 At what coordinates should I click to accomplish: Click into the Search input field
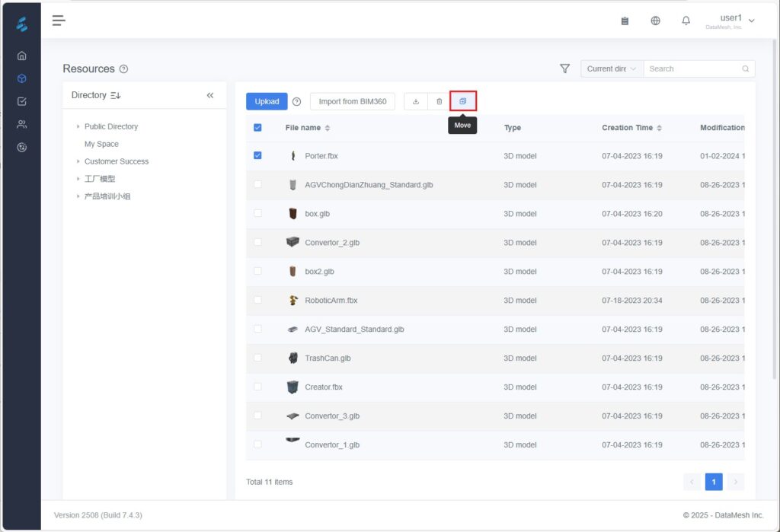(x=692, y=68)
